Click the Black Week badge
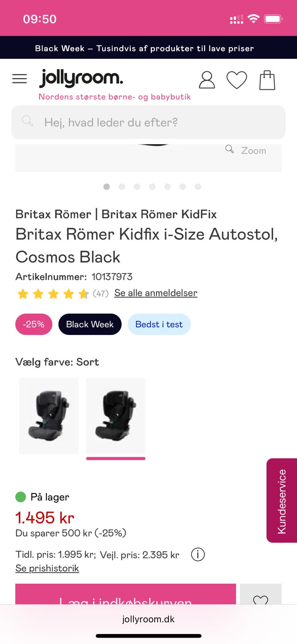Screen dimensions: 297x644 coord(90,324)
